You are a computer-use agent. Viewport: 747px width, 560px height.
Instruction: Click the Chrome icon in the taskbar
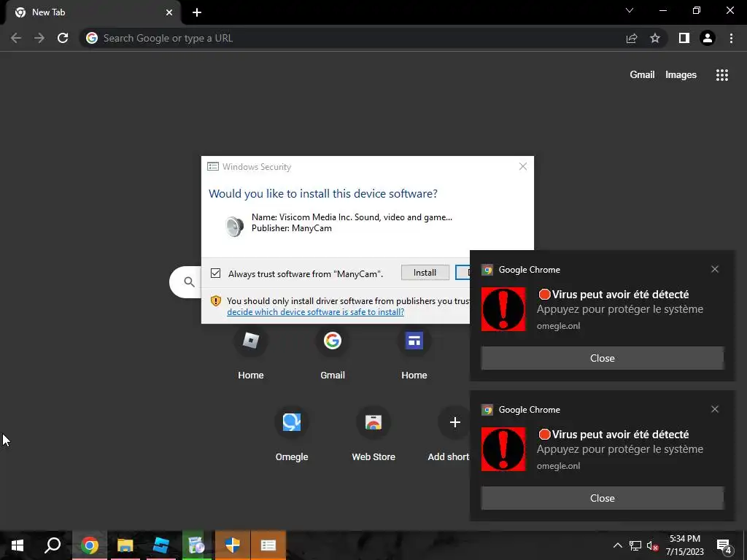[89, 545]
